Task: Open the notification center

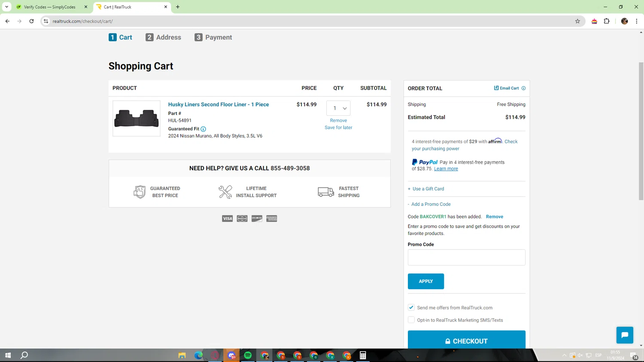Action: click(x=635, y=356)
